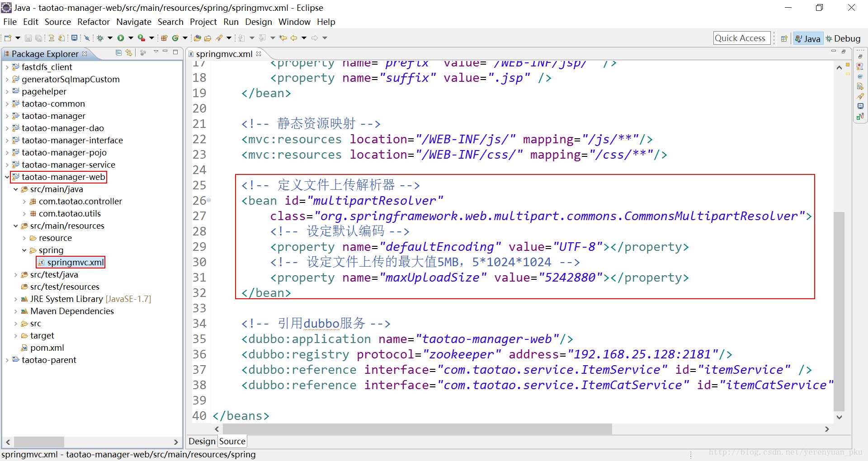This screenshot has height=461, width=868.
Task: Click the Open Type toolbar icon
Action: pyautogui.click(x=197, y=38)
